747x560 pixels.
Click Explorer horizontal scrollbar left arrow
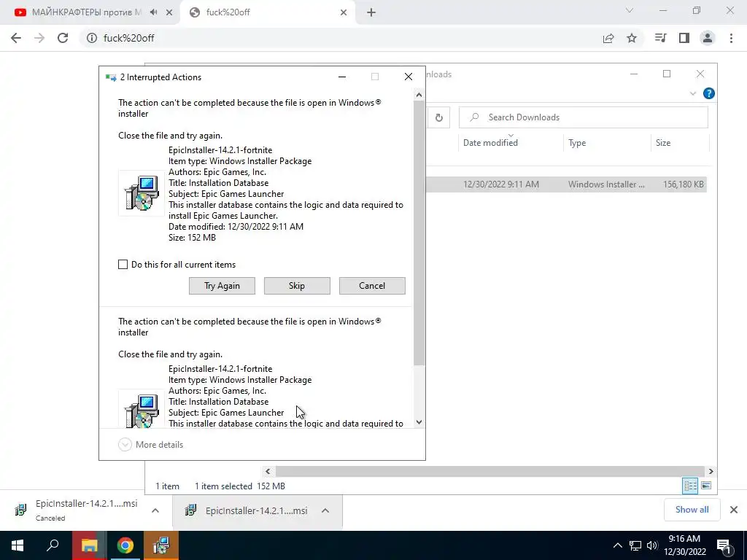click(x=268, y=471)
